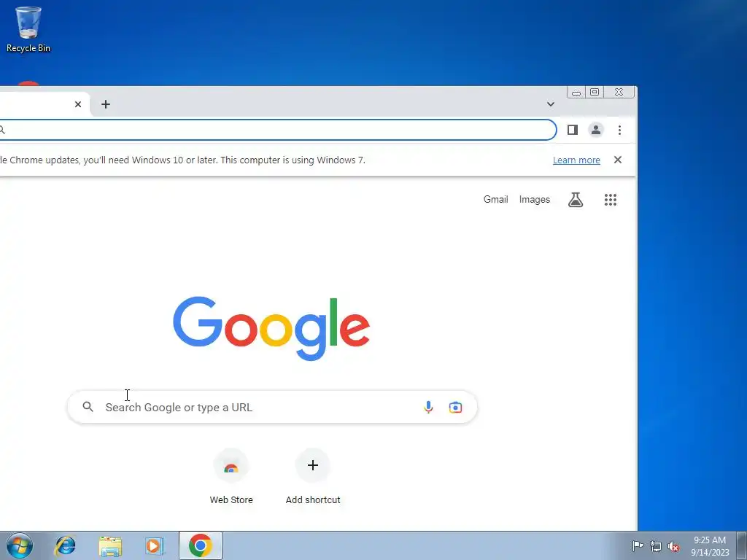Start voice search with microphone icon
The height and width of the screenshot is (560, 747).
428,407
